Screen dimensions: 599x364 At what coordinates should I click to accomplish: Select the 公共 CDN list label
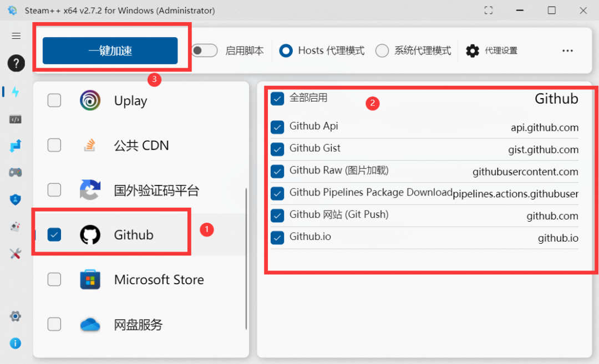click(141, 145)
